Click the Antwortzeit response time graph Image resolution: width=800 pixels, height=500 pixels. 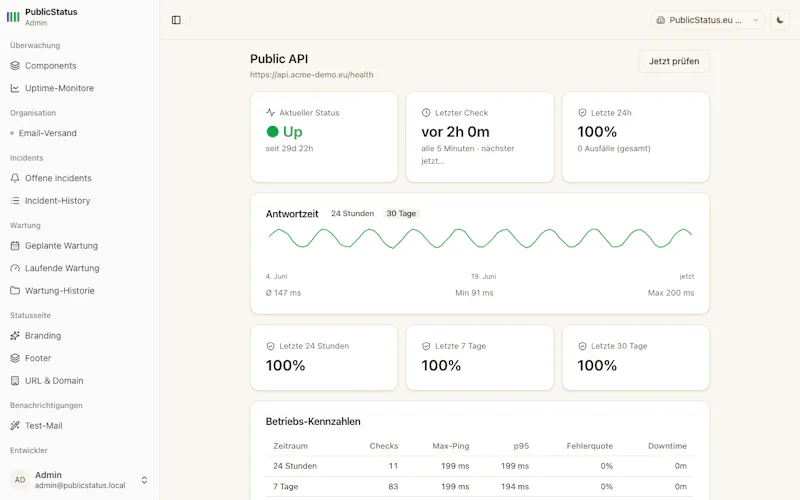pyautogui.click(x=480, y=238)
